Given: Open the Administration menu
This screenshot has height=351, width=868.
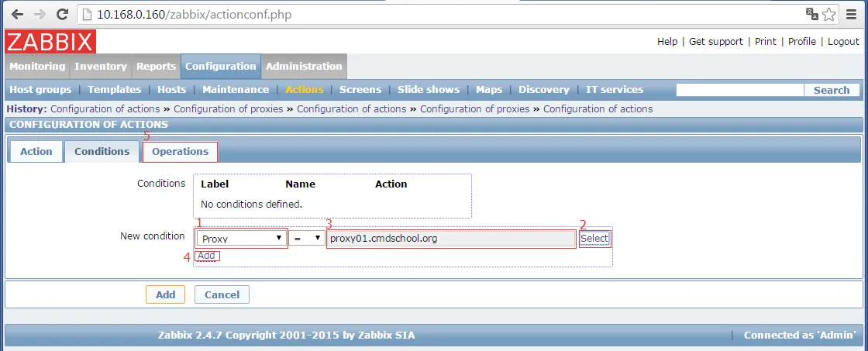Looking at the screenshot, I should (304, 66).
